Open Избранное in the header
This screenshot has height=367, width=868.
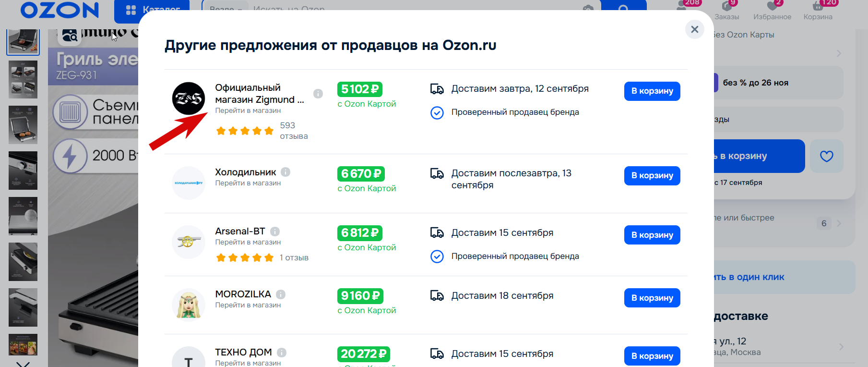pyautogui.click(x=772, y=11)
